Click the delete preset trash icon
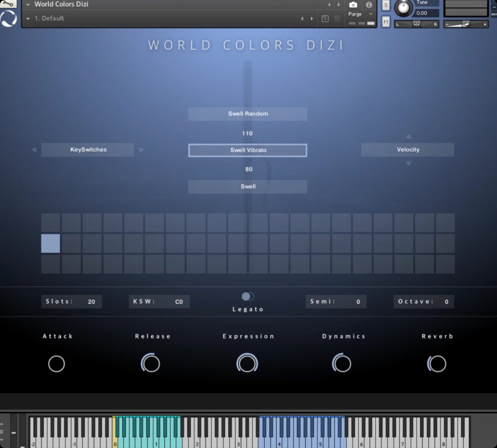 337,19
